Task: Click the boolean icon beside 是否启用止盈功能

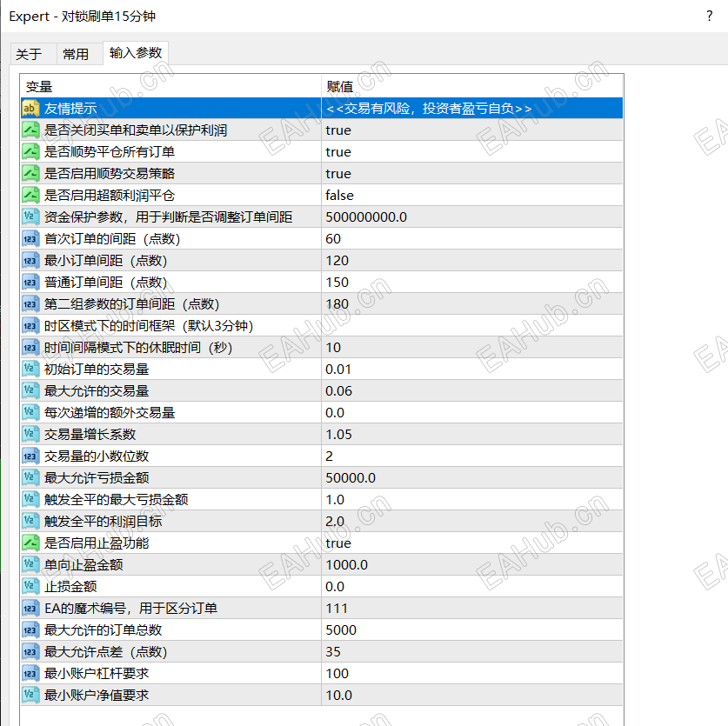Action: pos(30,543)
